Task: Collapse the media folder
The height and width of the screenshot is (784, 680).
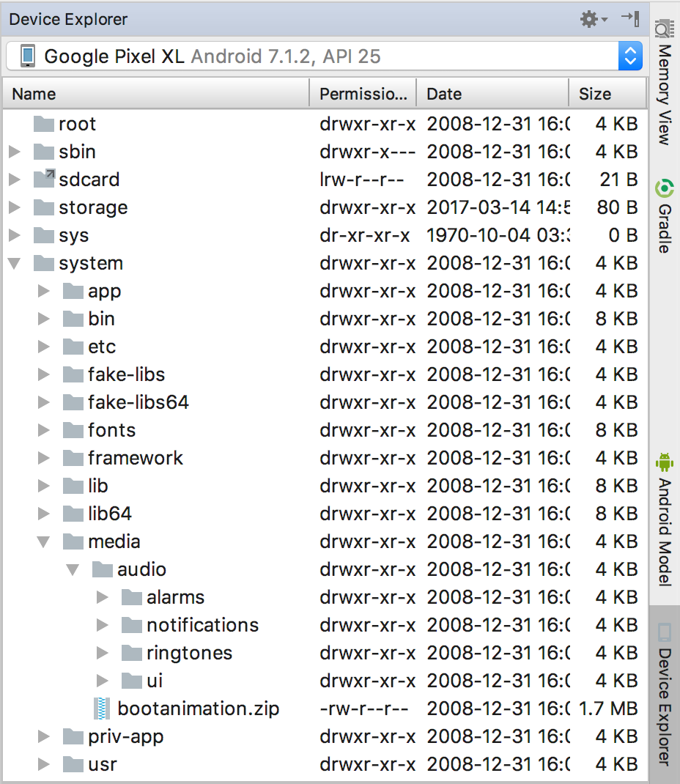Action: point(44,541)
